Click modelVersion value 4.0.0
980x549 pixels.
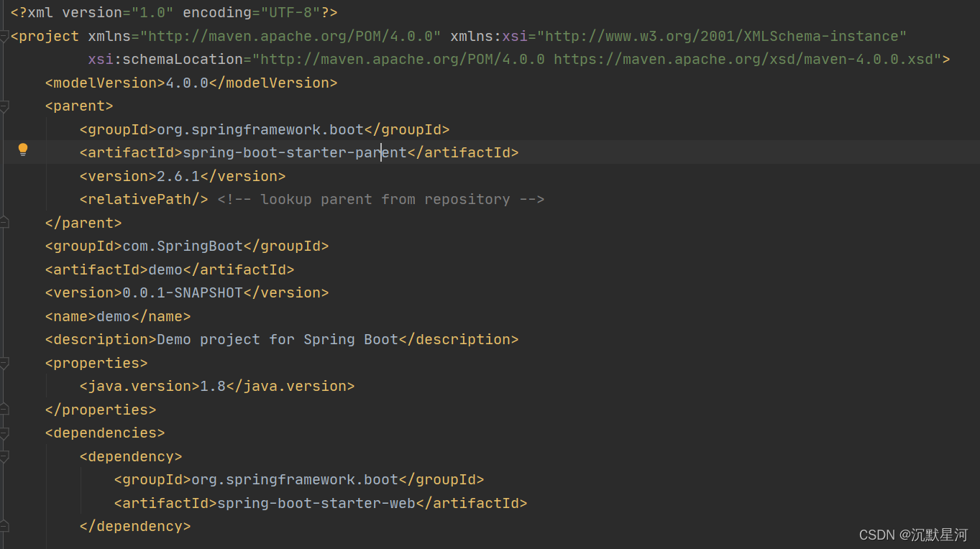click(x=187, y=83)
